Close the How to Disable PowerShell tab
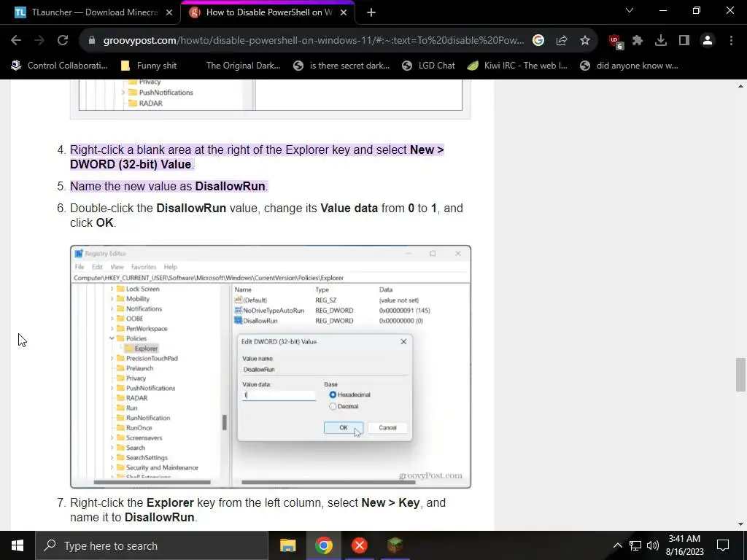The height and width of the screenshot is (560, 747). [344, 12]
